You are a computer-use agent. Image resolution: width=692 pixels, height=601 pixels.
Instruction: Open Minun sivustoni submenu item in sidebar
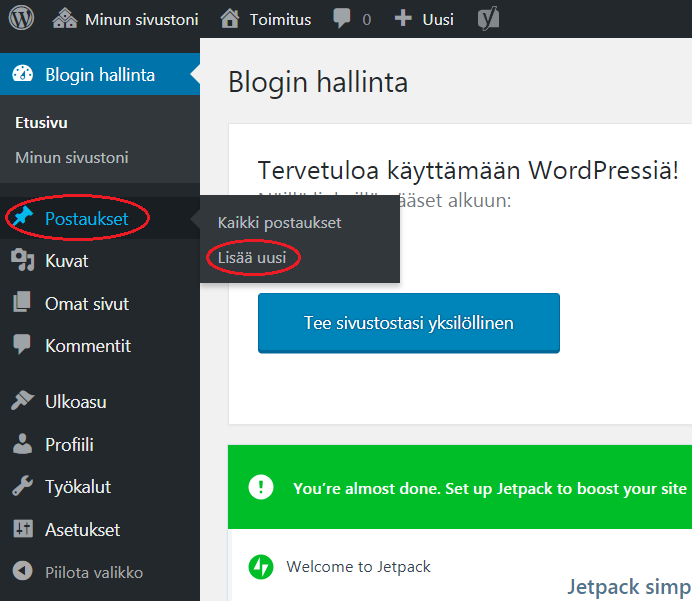(x=72, y=158)
